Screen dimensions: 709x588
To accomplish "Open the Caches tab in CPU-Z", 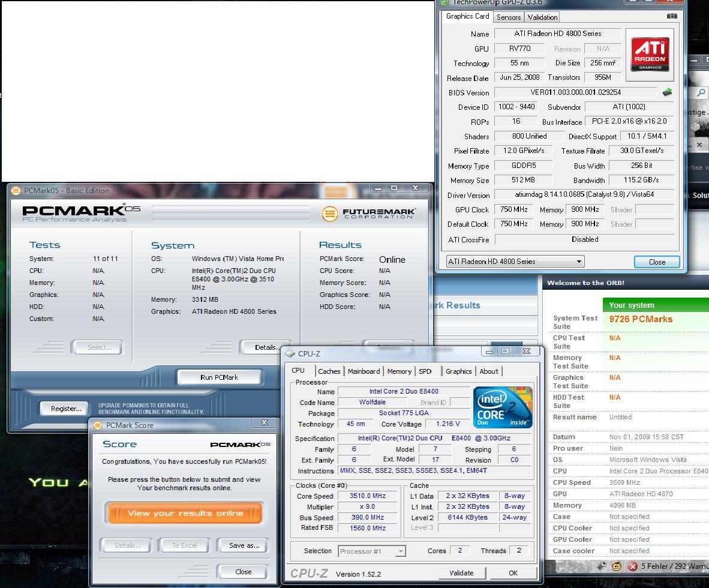I will point(329,371).
